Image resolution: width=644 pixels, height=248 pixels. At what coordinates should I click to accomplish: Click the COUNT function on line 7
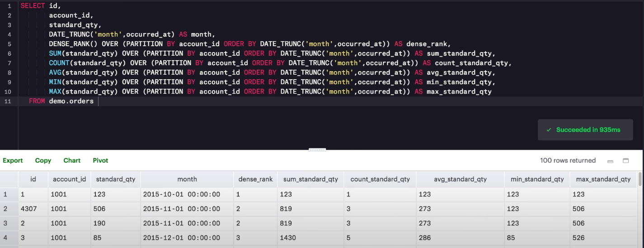click(x=59, y=63)
